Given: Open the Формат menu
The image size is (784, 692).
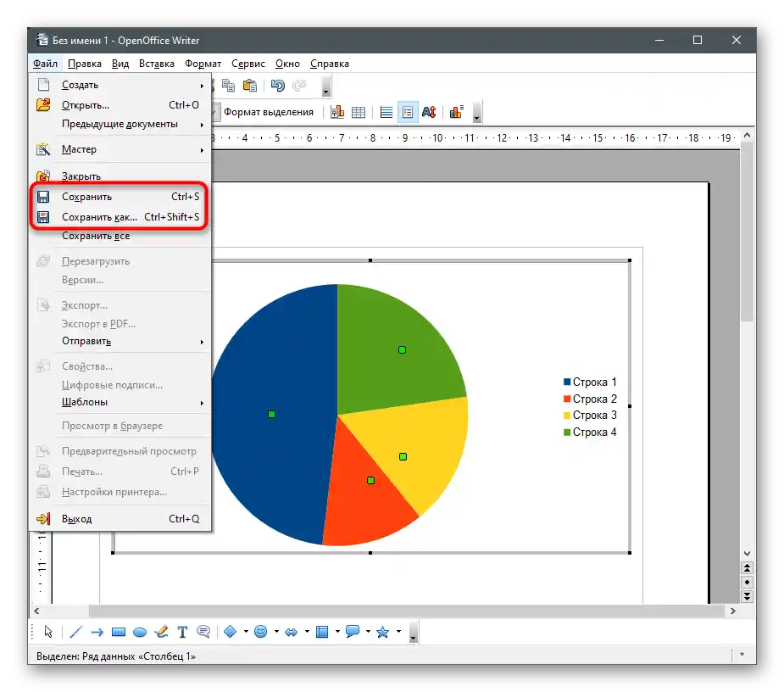Looking at the screenshot, I should [x=203, y=64].
